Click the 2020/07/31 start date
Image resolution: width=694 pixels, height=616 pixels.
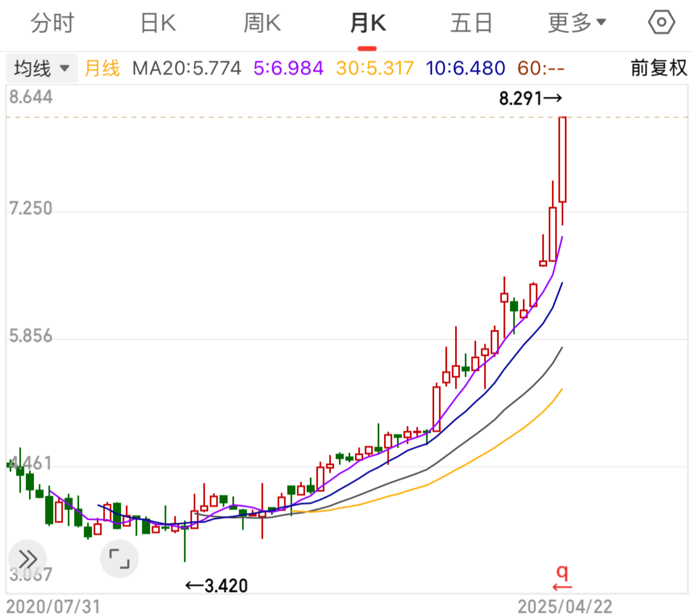coord(53,607)
